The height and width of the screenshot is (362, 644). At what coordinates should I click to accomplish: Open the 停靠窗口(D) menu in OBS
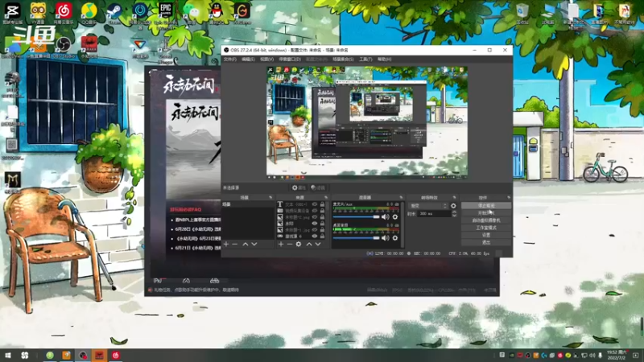[x=290, y=59]
